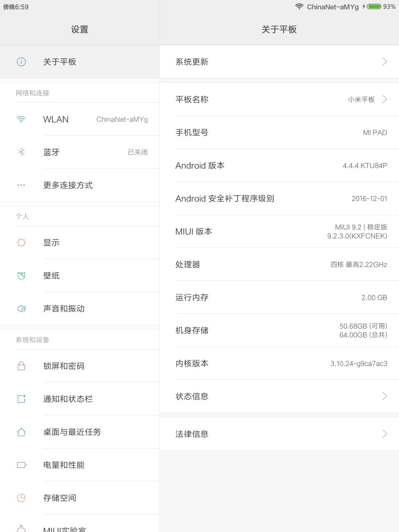Tap the pie chart icon for 存储空间
The image size is (399, 532).
point(21,498)
